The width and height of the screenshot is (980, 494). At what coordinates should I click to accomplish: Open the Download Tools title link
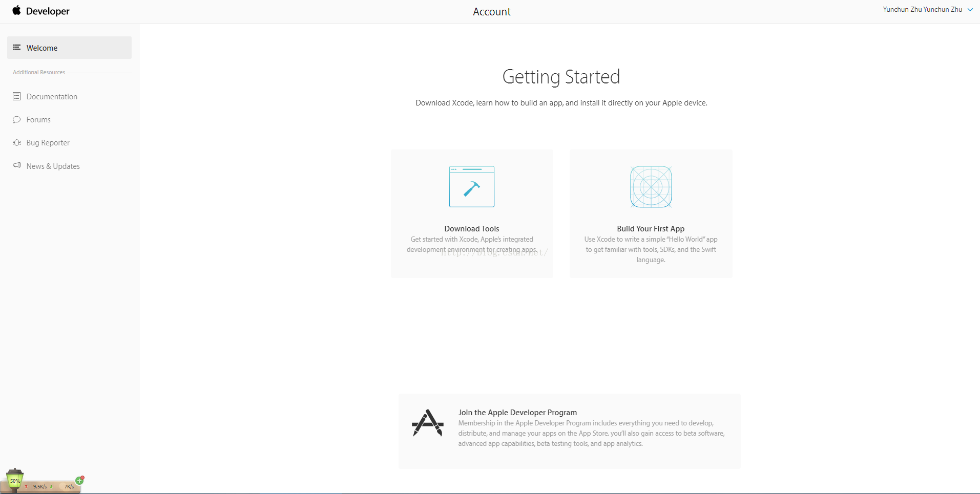click(472, 229)
